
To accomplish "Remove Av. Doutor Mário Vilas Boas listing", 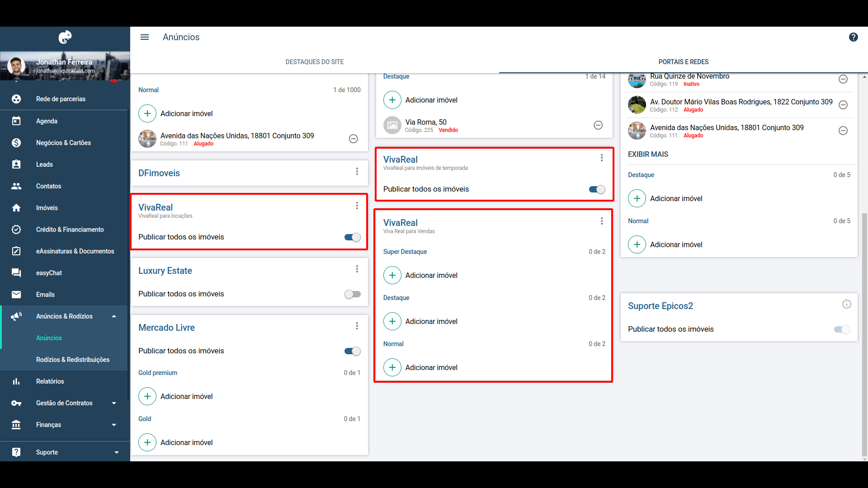I will (x=843, y=105).
